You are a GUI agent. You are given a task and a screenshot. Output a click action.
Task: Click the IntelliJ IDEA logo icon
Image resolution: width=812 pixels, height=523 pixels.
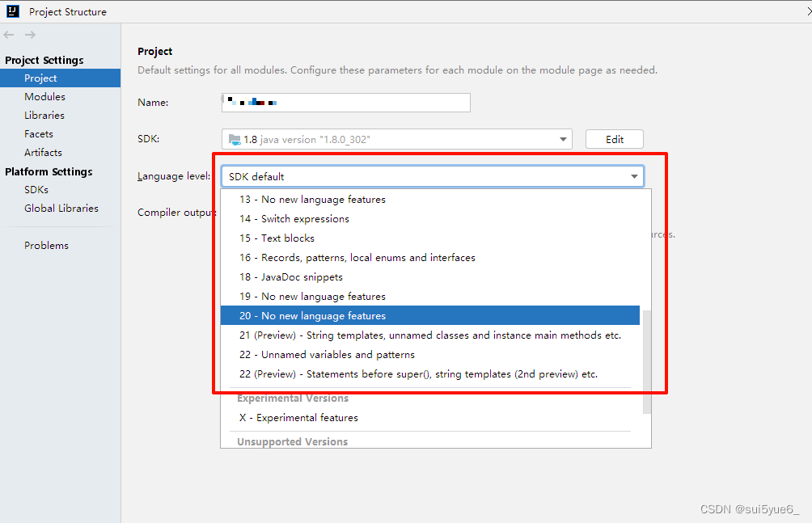11,11
